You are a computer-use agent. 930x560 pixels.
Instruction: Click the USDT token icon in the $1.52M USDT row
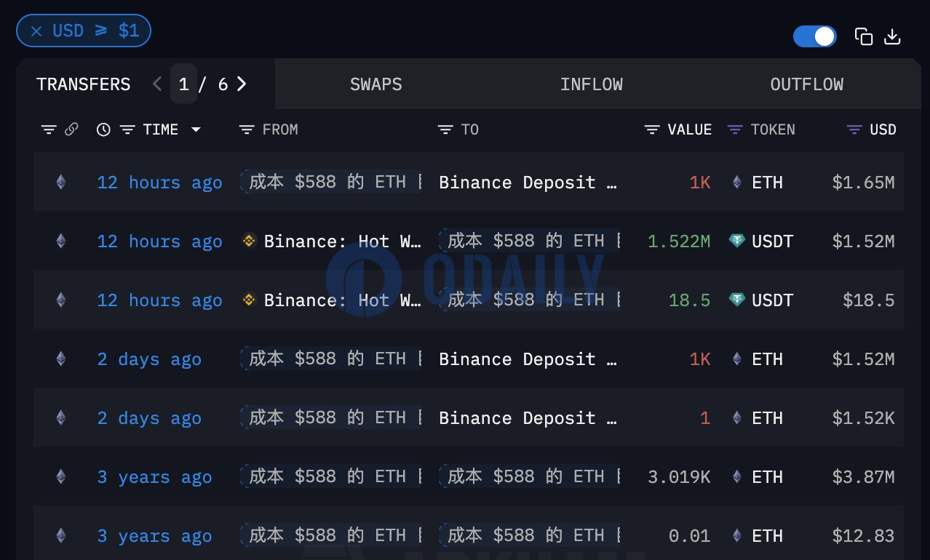[x=737, y=241]
